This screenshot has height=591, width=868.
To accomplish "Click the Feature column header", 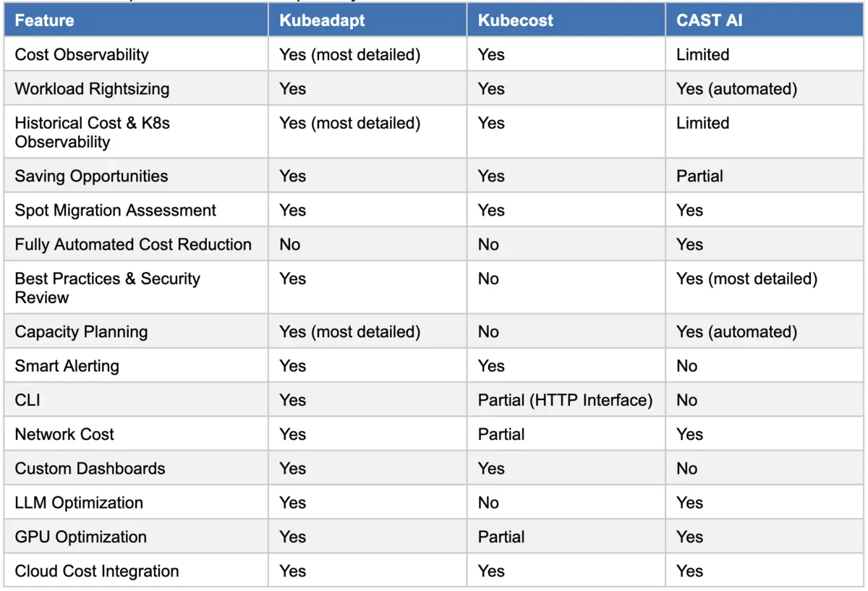I will tap(45, 20).
